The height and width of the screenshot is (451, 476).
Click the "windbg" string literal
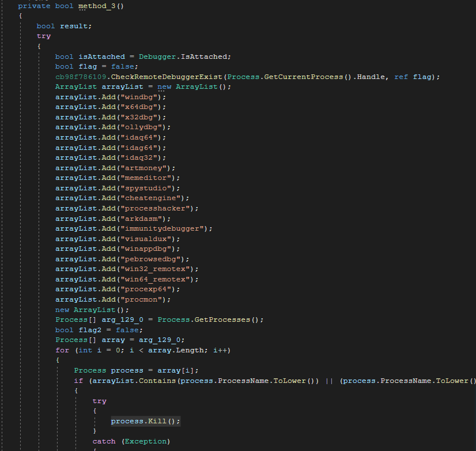click(139, 97)
